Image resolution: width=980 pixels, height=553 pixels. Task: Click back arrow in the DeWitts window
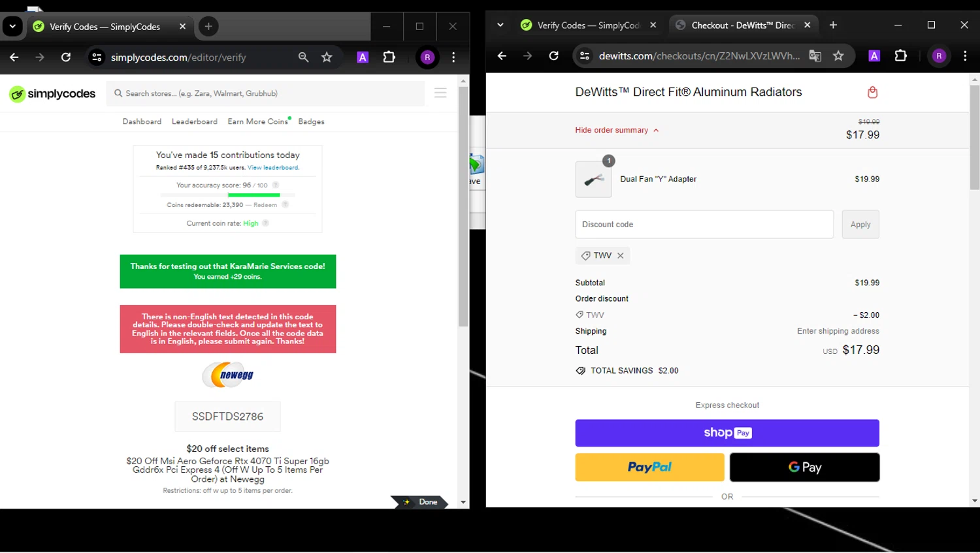point(502,56)
